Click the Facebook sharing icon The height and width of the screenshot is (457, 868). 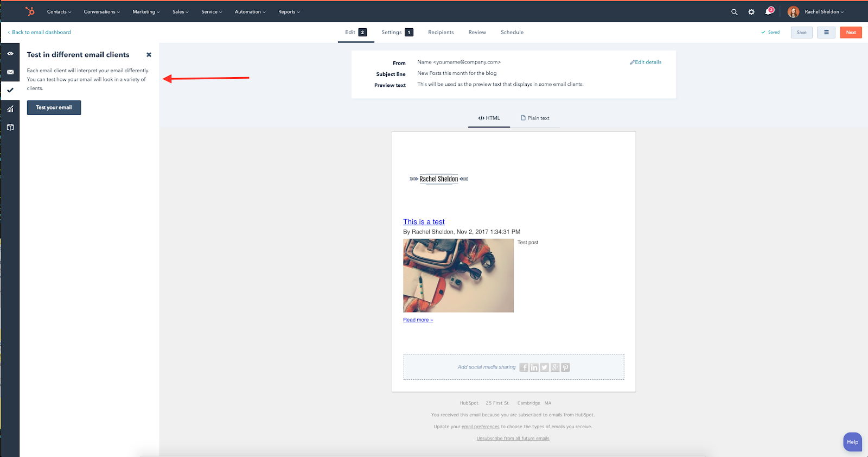pyautogui.click(x=524, y=367)
